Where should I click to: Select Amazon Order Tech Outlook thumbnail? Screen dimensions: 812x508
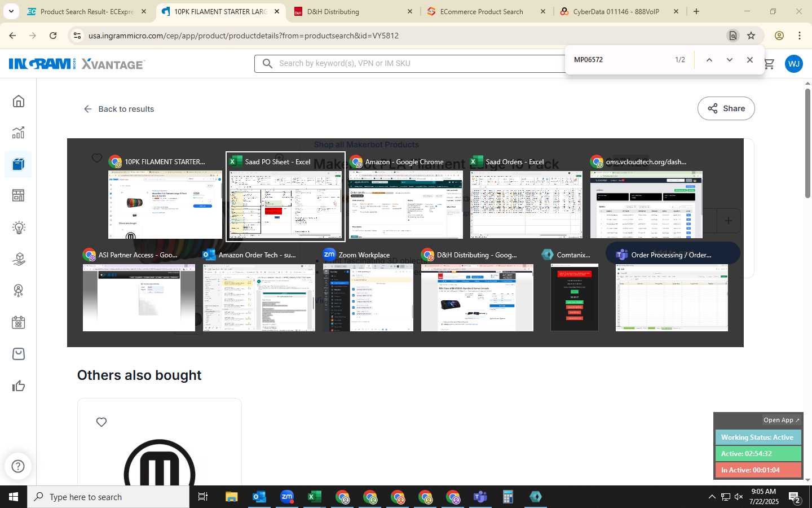click(259, 290)
